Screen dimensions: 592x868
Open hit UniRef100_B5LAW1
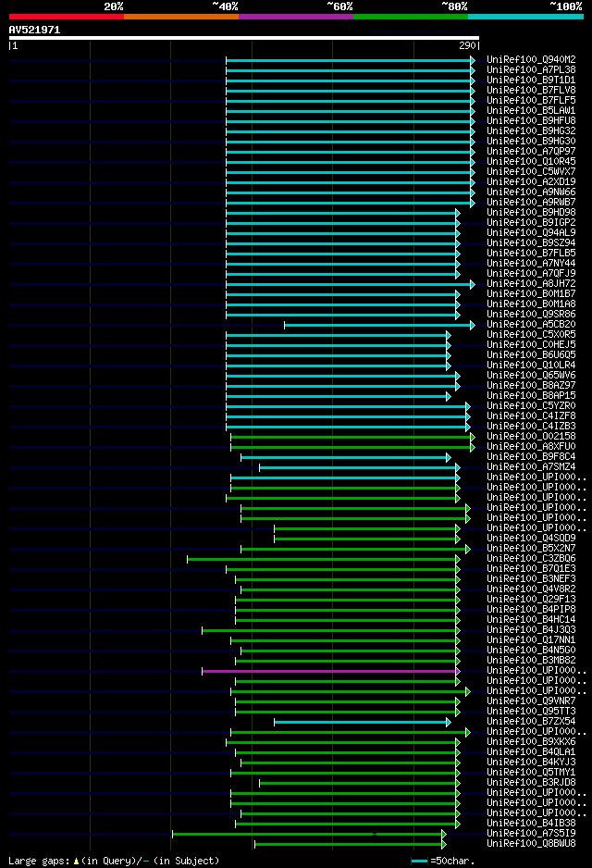[531, 111]
